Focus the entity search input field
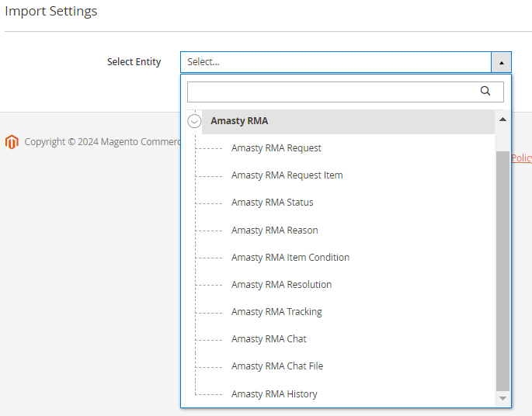532x416 pixels. tap(346, 92)
